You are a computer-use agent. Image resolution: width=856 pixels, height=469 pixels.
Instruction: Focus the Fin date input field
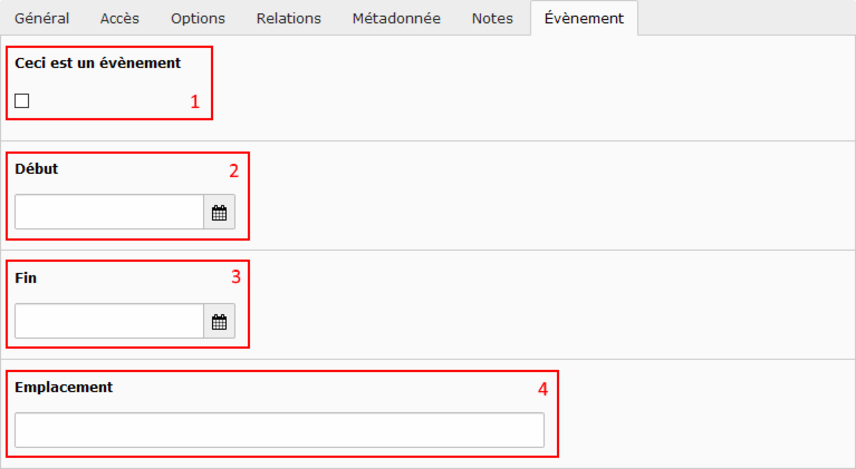click(x=109, y=321)
